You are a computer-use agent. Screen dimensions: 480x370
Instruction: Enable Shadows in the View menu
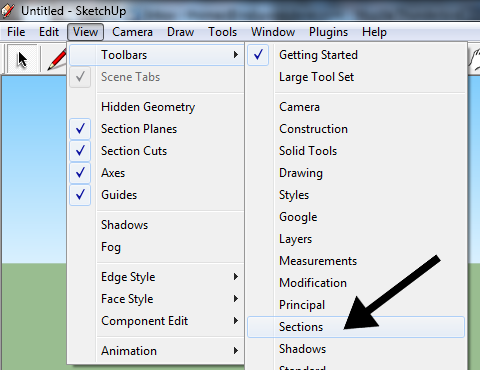[x=157, y=225]
